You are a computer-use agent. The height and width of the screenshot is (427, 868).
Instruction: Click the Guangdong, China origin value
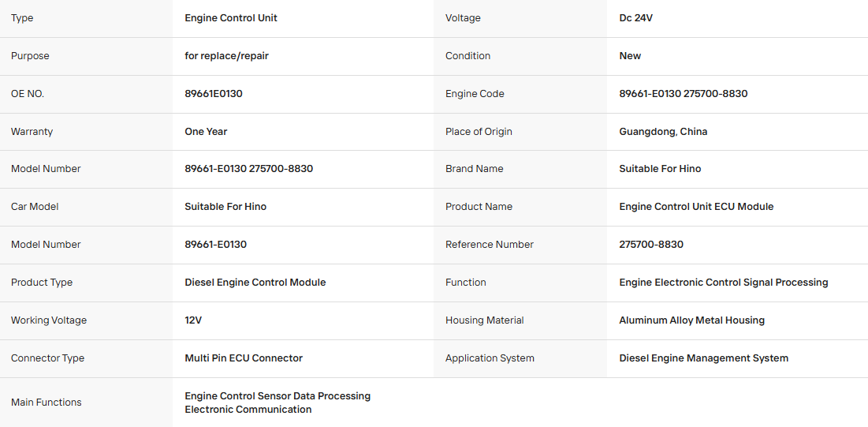[x=663, y=132]
